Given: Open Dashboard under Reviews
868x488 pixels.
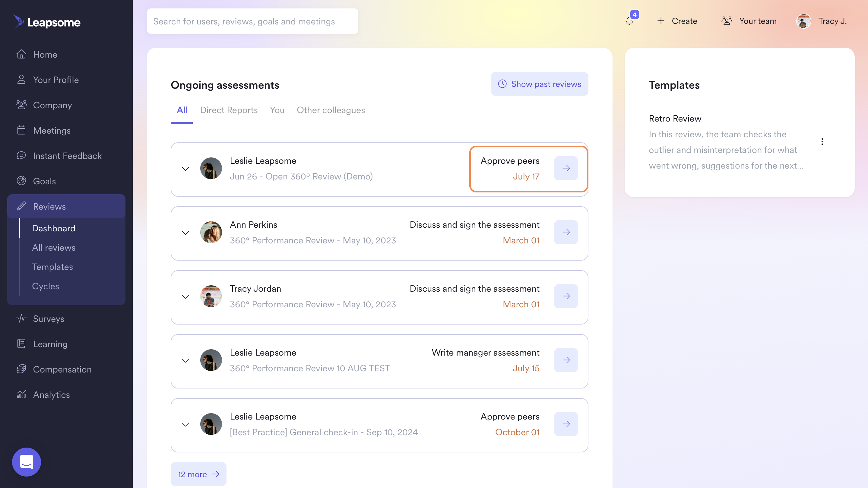Looking at the screenshot, I should 54,228.
